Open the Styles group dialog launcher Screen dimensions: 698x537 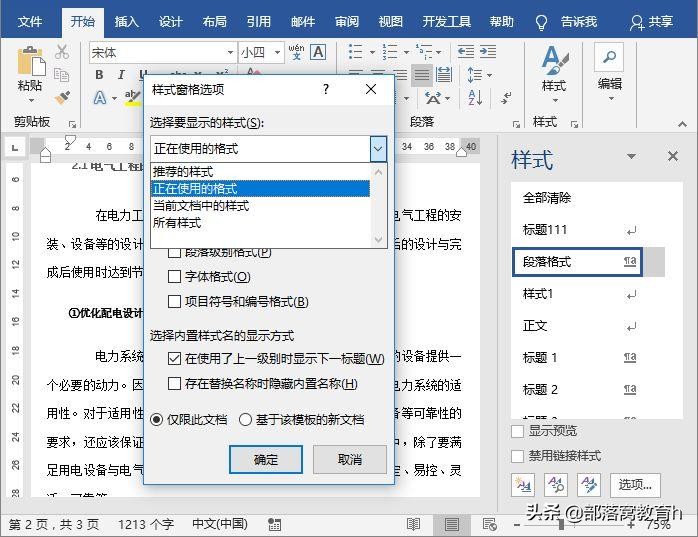coord(574,125)
